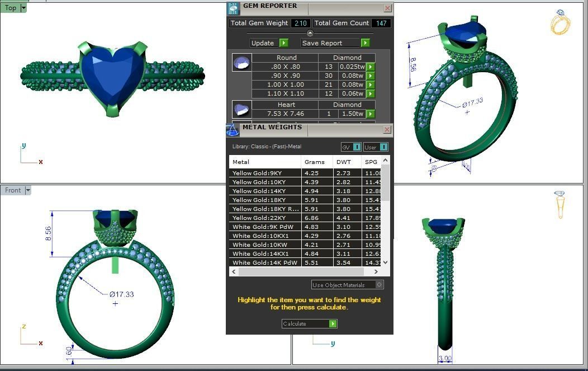The width and height of the screenshot is (588, 371).
Task: Click the green Calculate arrow icon
Action: 333,323
